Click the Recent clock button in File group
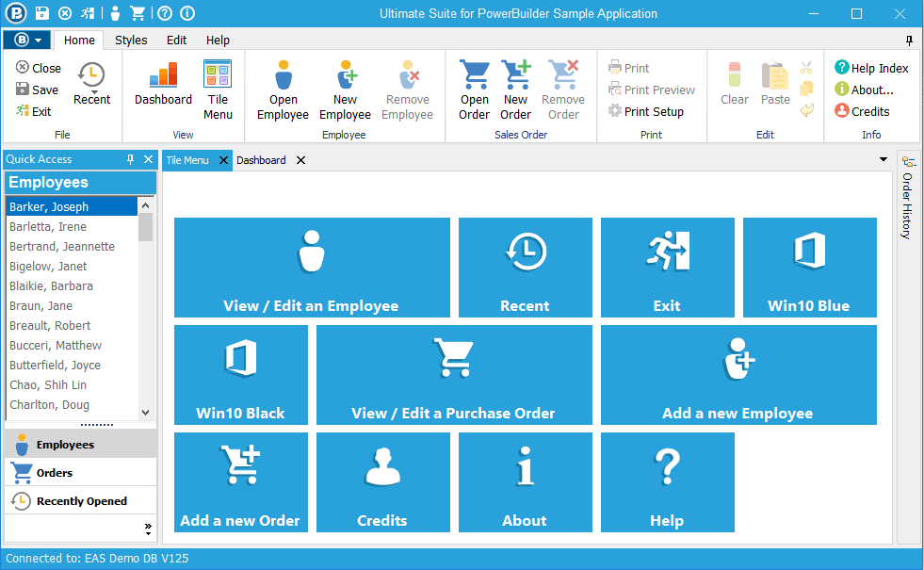The width and height of the screenshot is (924, 570). [91, 84]
